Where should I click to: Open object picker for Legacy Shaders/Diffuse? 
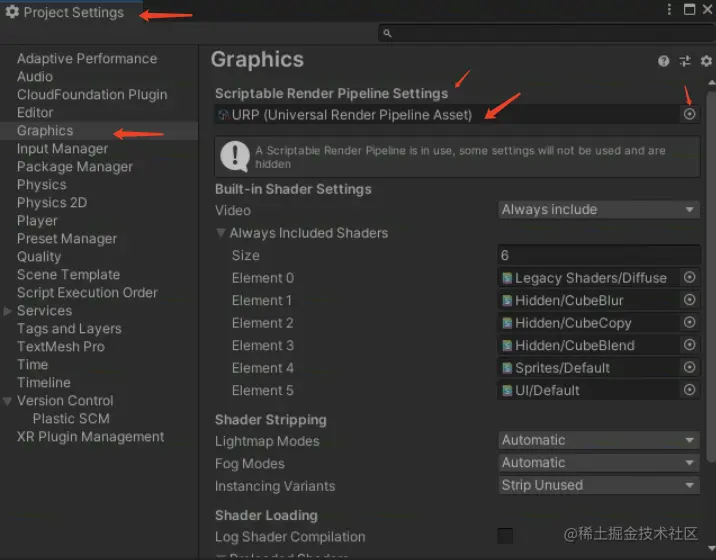tap(690, 277)
